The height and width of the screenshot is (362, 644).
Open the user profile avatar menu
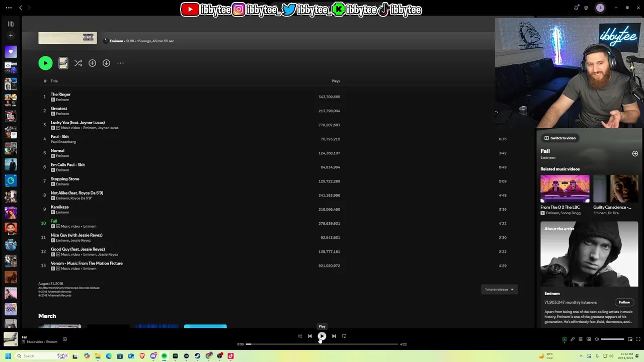pos(600,8)
